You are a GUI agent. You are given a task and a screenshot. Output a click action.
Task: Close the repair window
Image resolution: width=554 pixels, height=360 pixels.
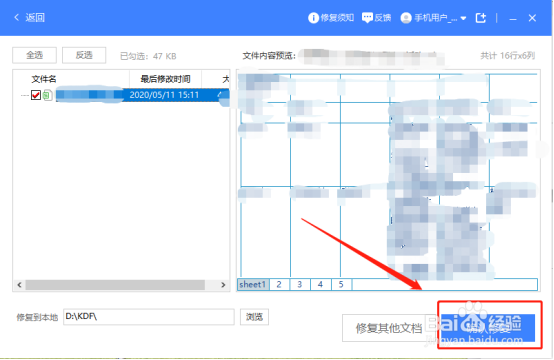(532, 18)
